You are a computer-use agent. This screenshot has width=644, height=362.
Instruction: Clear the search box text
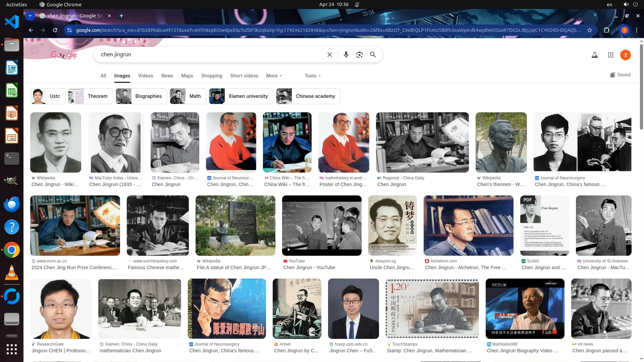[x=329, y=55]
